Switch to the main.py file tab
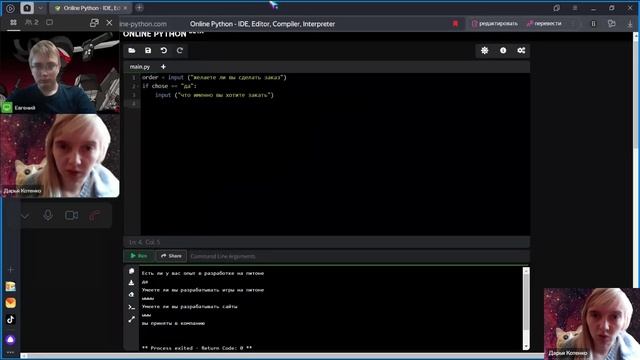 pos(140,67)
